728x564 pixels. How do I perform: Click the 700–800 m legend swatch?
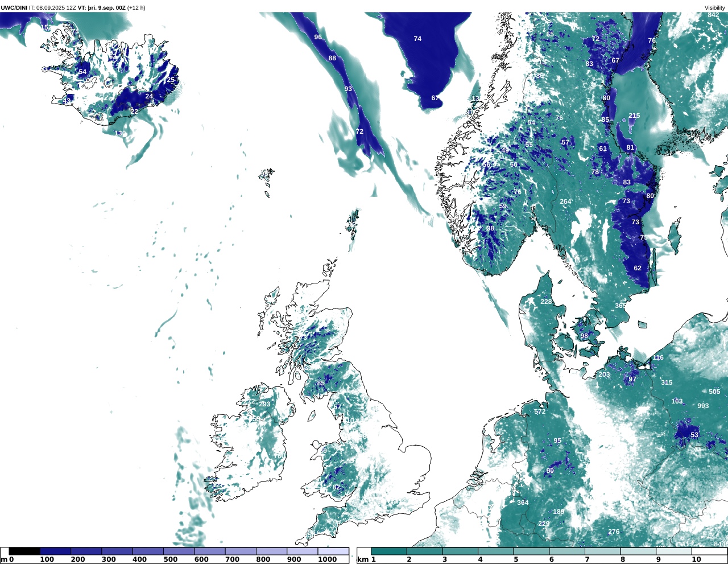240,551
